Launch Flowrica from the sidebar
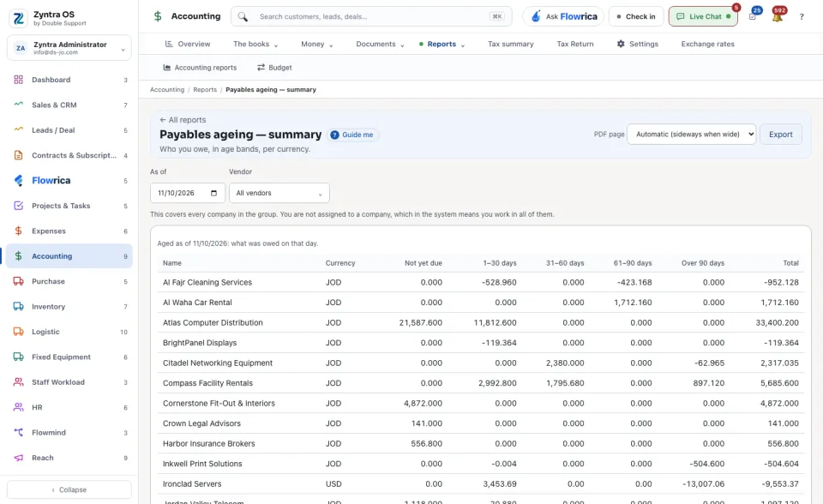 (x=69, y=181)
